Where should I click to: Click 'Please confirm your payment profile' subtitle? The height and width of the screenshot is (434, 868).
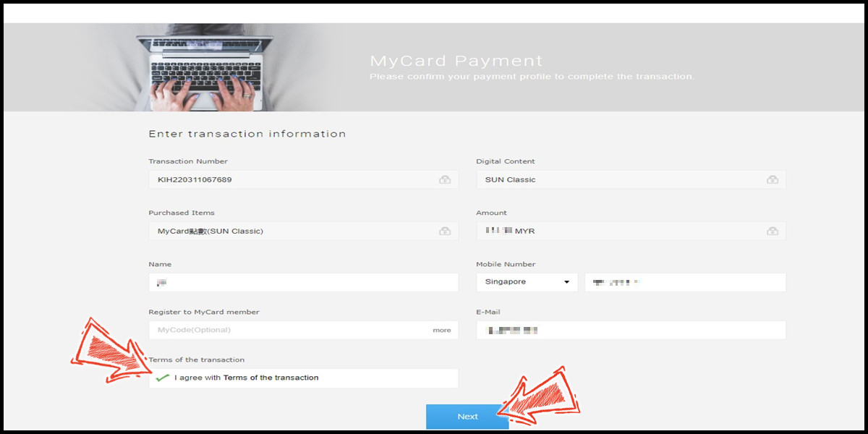tap(532, 77)
